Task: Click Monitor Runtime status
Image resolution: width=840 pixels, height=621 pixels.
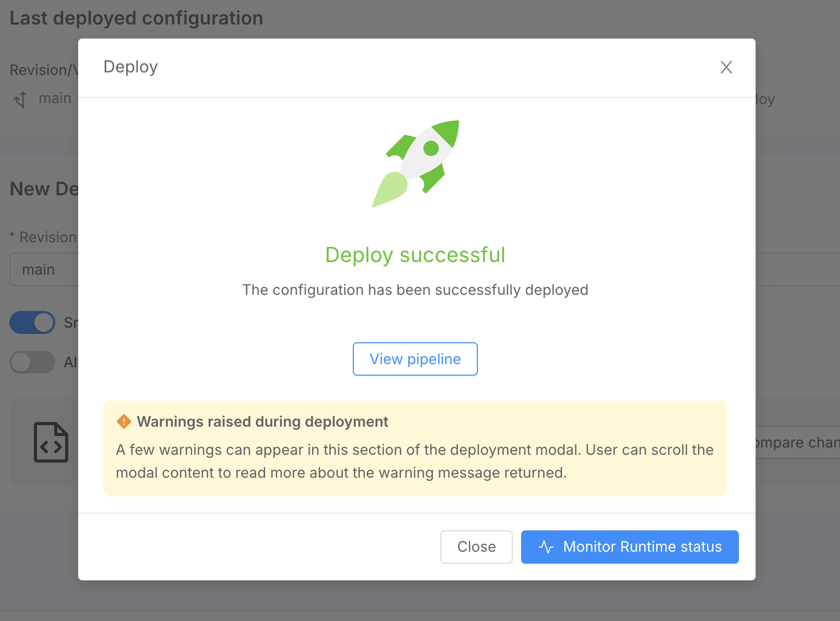Action: [x=629, y=547]
